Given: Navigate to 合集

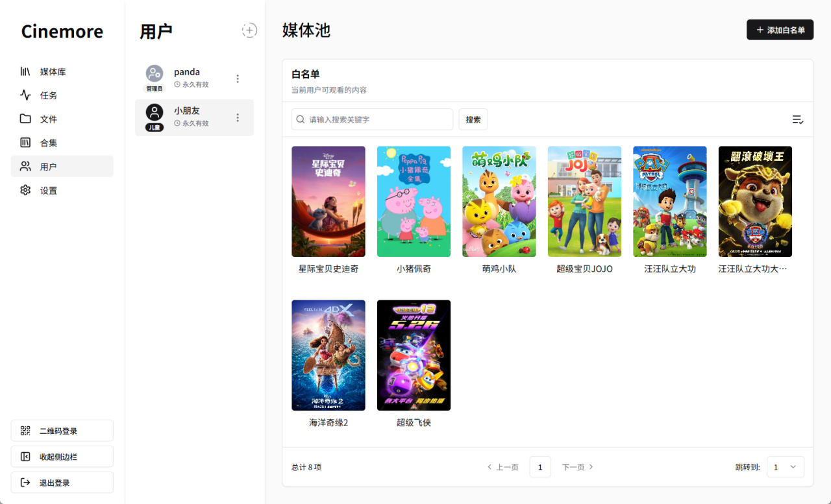Looking at the screenshot, I should click(x=62, y=143).
